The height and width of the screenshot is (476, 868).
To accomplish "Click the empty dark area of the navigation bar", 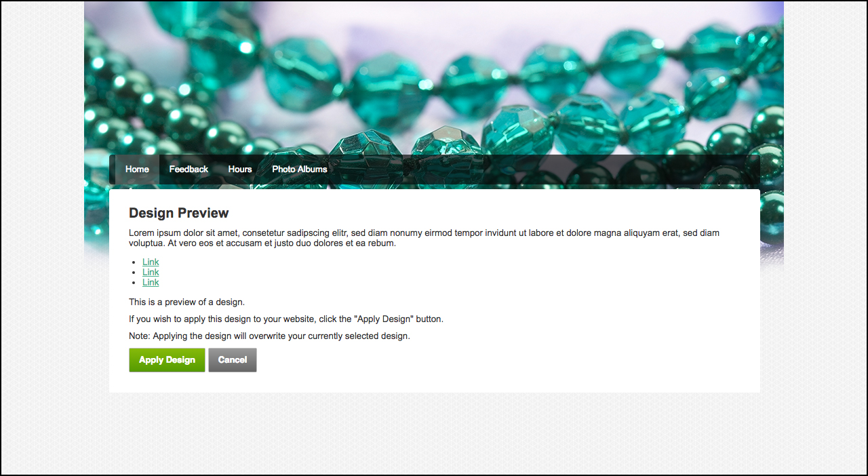I will (x=542, y=170).
